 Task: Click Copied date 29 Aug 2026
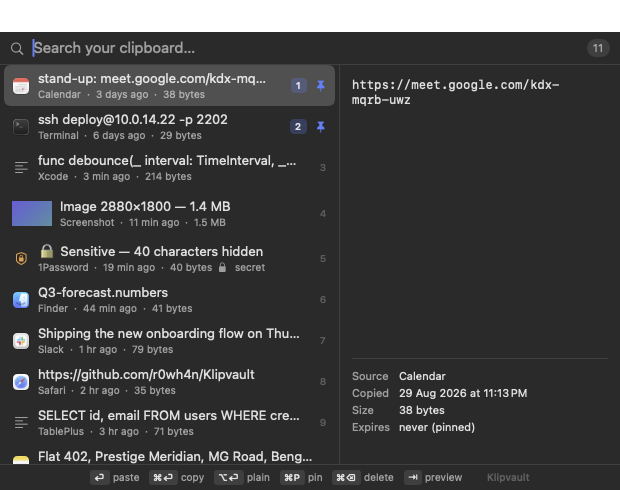pos(463,393)
